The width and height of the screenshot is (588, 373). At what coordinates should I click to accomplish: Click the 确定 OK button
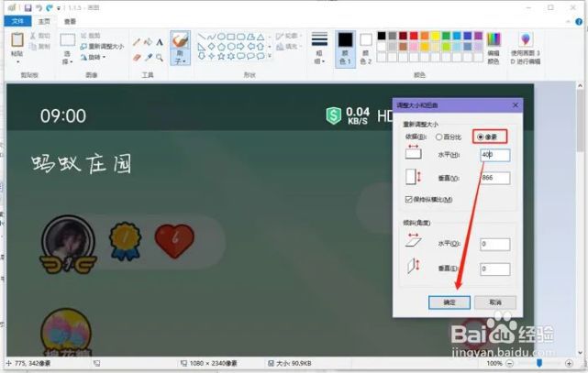coord(449,302)
